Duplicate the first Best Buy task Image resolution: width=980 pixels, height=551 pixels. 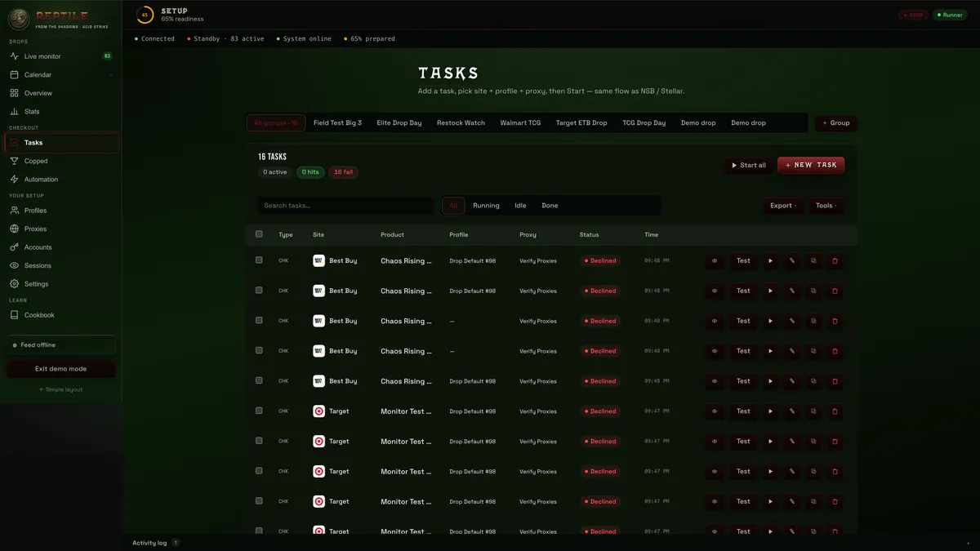[813, 261]
